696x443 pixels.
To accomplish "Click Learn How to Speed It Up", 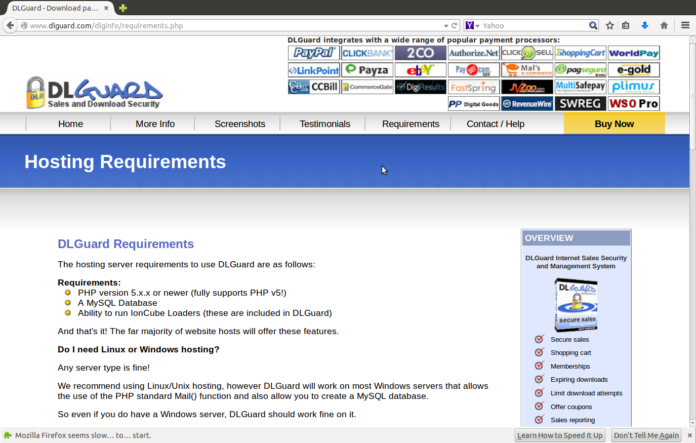I will point(560,435).
